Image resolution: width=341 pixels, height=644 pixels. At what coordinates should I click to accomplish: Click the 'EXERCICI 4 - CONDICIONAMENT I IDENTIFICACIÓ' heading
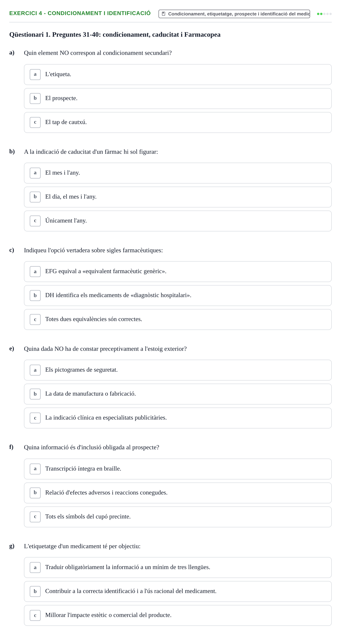click(x=80, y=13)
